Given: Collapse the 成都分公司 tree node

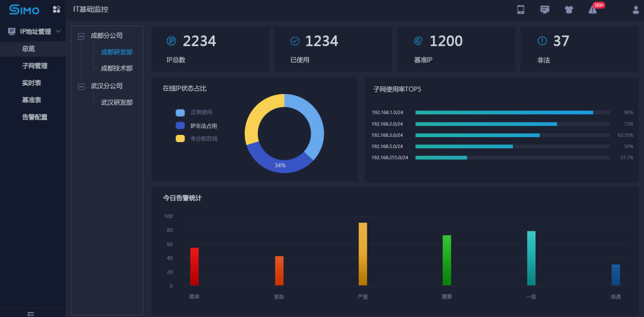Looking at the screenshot, I should click(81, 36).
